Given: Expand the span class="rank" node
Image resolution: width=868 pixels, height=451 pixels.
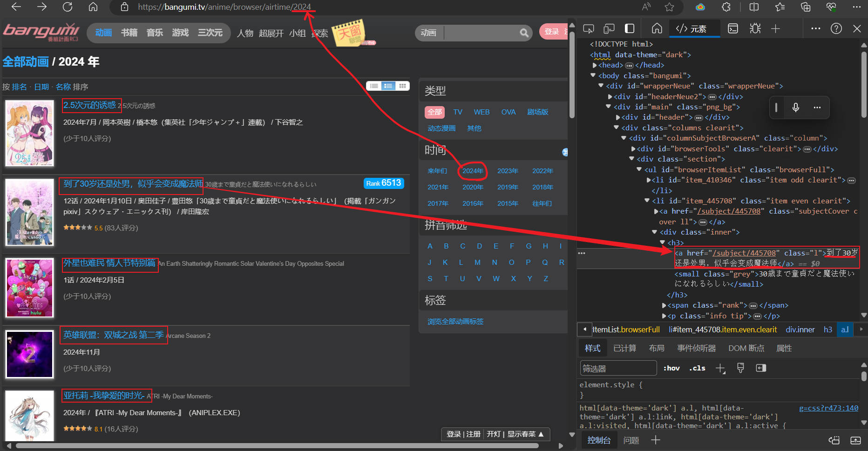Looking at the screenshot, I should (664, 305).
